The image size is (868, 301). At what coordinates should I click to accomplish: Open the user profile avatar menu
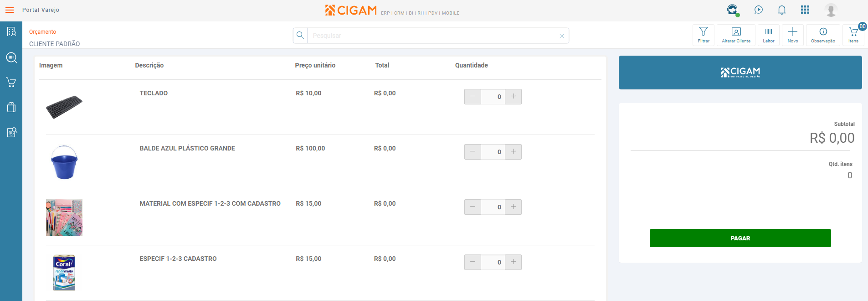831,10
